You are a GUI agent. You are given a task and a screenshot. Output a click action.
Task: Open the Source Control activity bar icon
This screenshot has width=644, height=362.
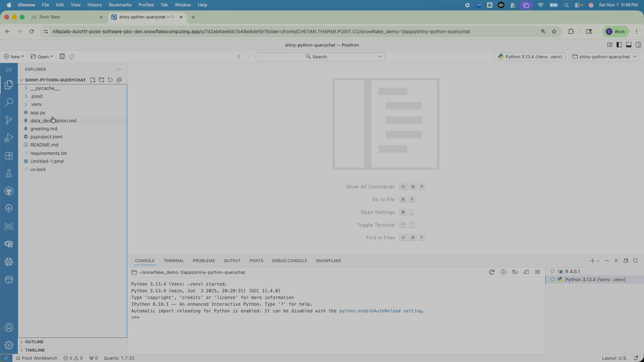pyautogui.click(x=9, y=120)
